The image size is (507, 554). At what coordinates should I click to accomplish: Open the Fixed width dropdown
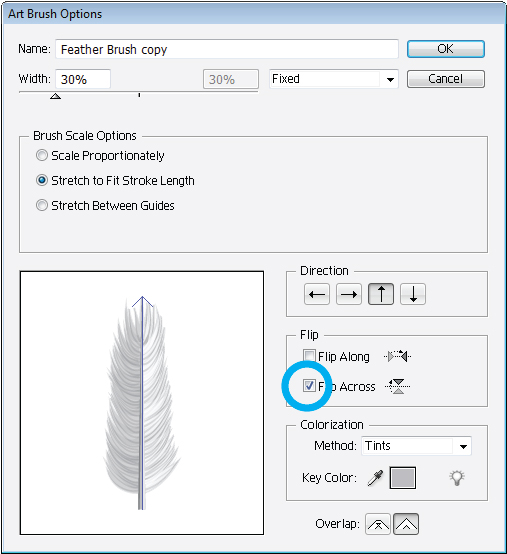pos(334,79)
